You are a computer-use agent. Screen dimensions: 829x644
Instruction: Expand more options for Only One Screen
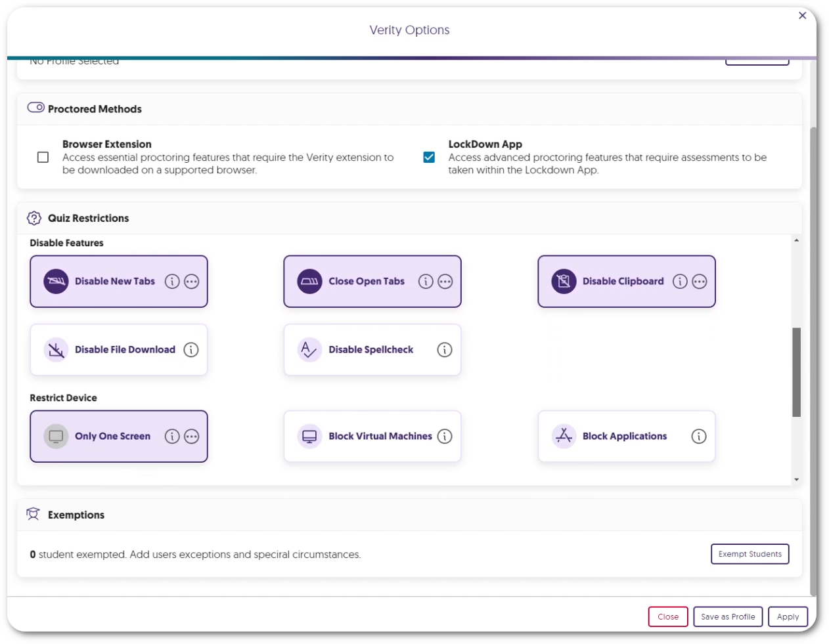[192, 437]
